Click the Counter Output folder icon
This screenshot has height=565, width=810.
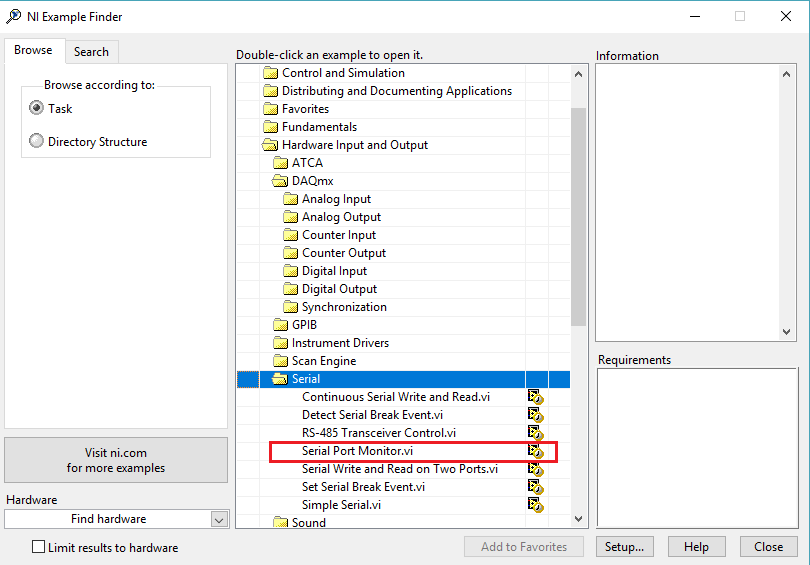pos(291,253)
